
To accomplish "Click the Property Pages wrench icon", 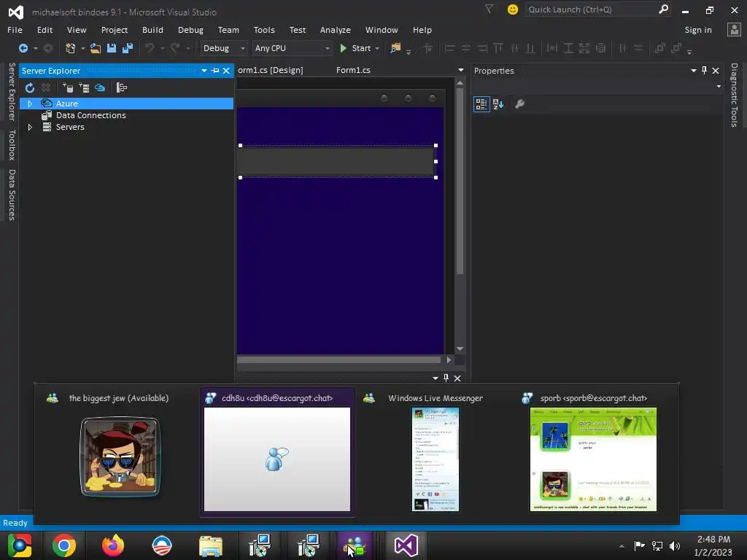I will tap(519, 104).
